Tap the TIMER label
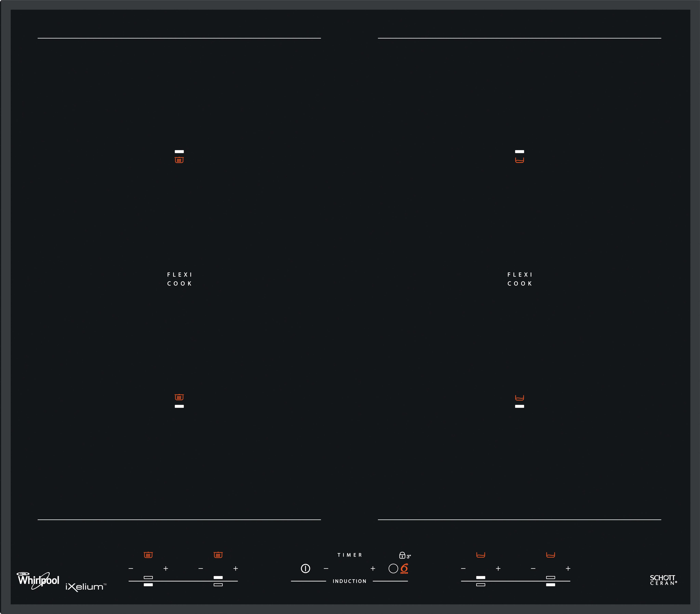 (x=350, y=555)
